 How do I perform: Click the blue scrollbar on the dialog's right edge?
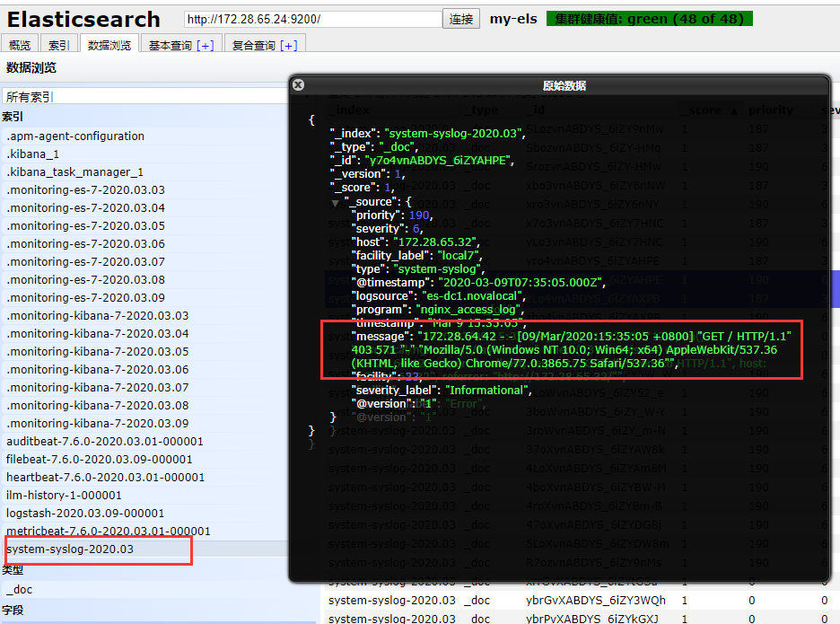836,289
